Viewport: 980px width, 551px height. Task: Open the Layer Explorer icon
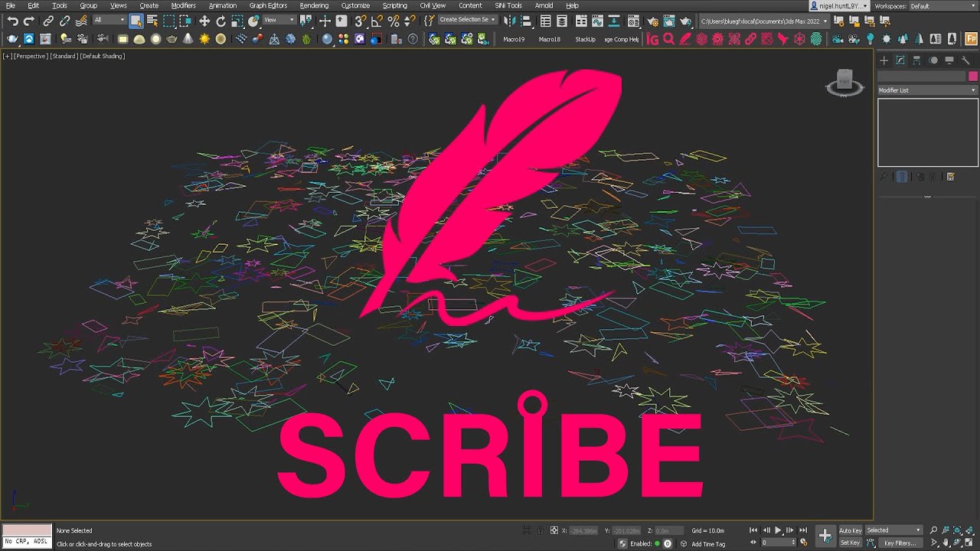coord(562,21)
